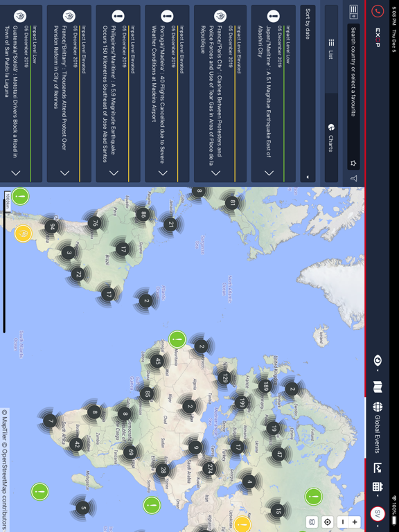399x532 pixels.
Task: Open the funnel filter icon
Action: click(x=353, y=179)
